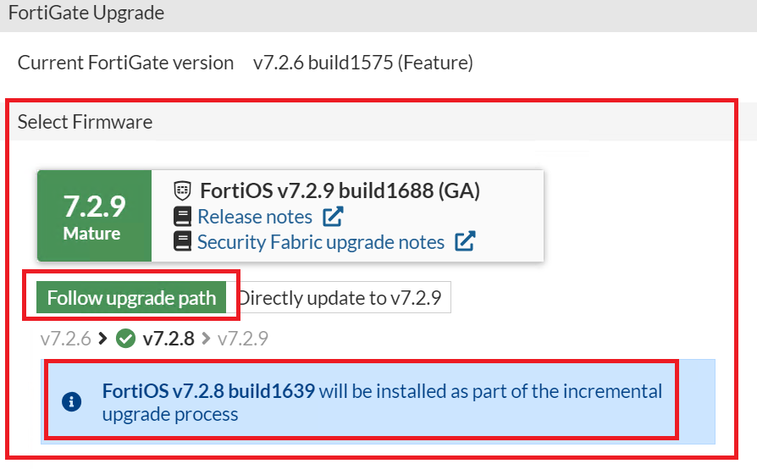Click the blue info icon in the banner
Image resolution: width=757 pixels, height=469 pixels.
71,401
